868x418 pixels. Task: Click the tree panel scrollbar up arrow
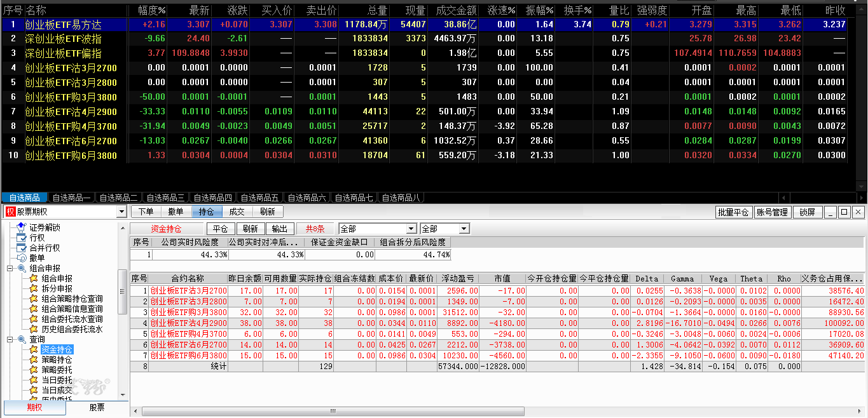pos(123,227)
